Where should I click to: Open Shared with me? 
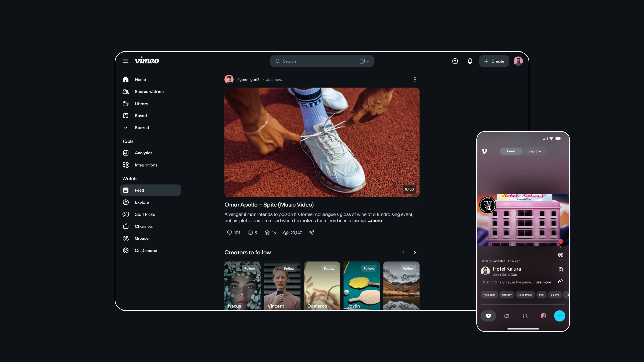point(149,91)
